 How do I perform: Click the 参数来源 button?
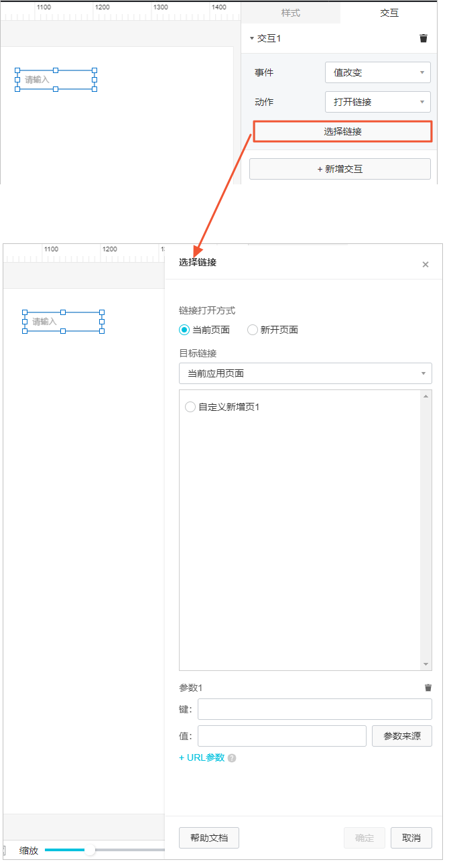[x=402, y=736]
